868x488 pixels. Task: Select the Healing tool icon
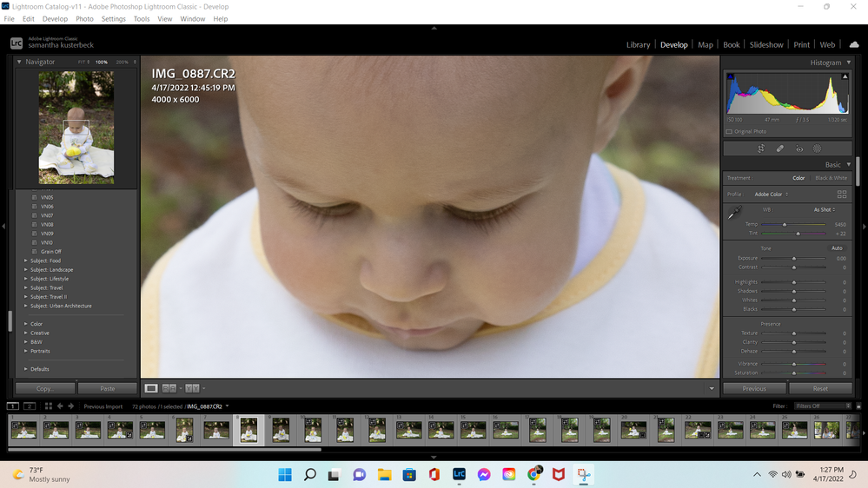(779, 148)
